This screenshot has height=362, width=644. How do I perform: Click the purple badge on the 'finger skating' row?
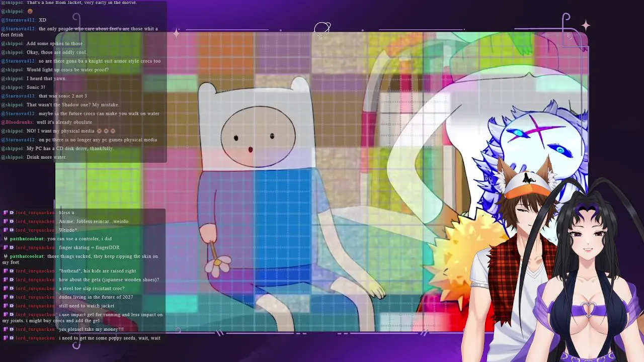coord(6,248)
